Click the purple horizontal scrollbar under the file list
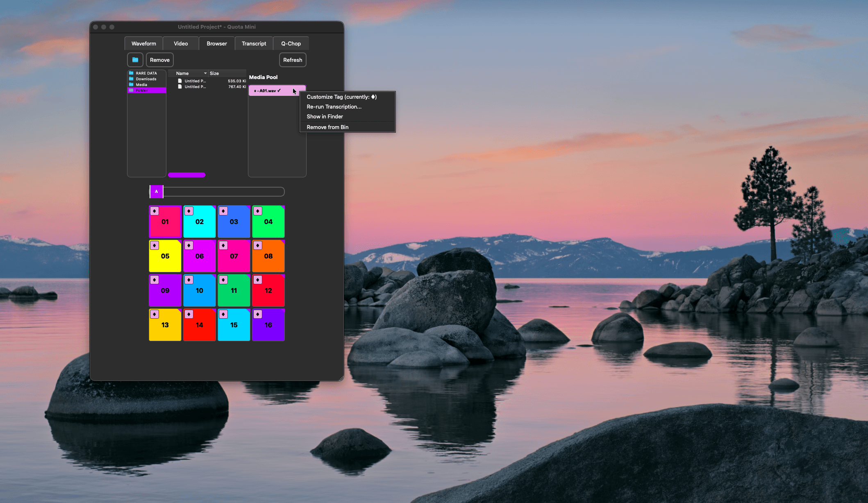 pos(186,175)
